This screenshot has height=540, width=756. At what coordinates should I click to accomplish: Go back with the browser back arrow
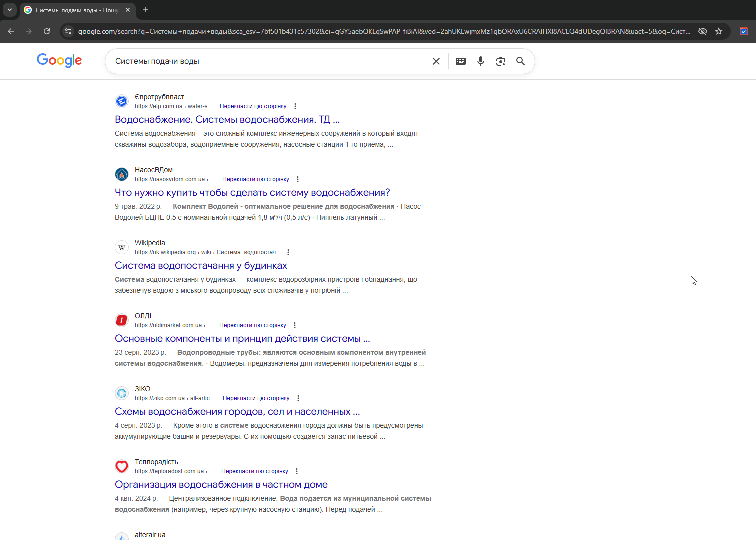click(11, 31)
